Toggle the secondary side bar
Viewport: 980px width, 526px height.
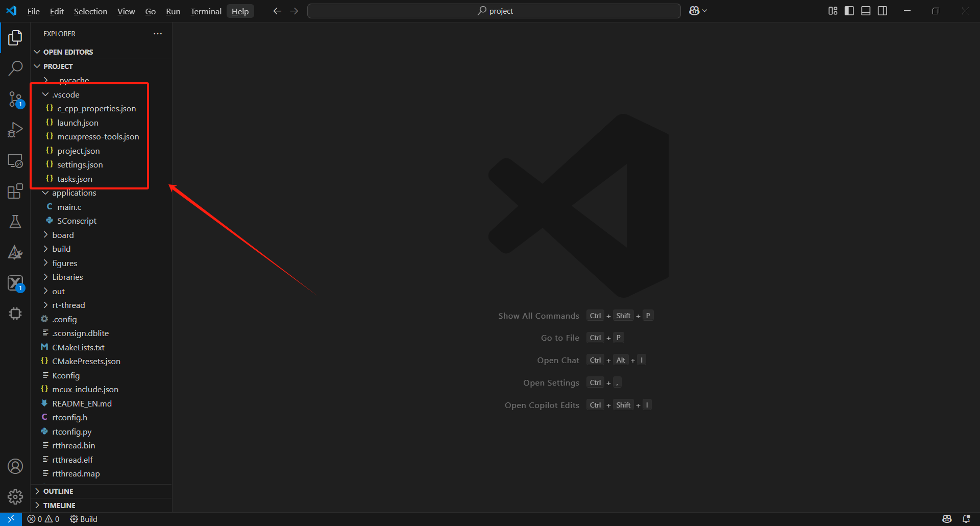pyautogui.click(x=883, y=11)
